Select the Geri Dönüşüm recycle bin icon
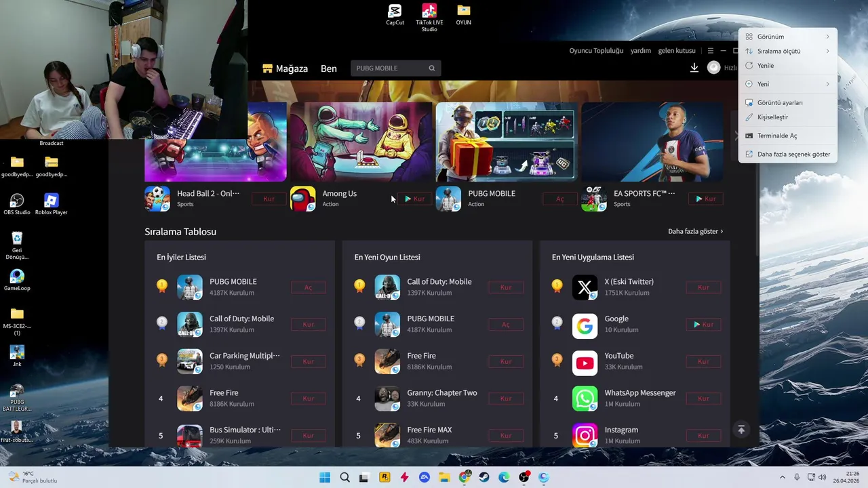 click(17, 245)
